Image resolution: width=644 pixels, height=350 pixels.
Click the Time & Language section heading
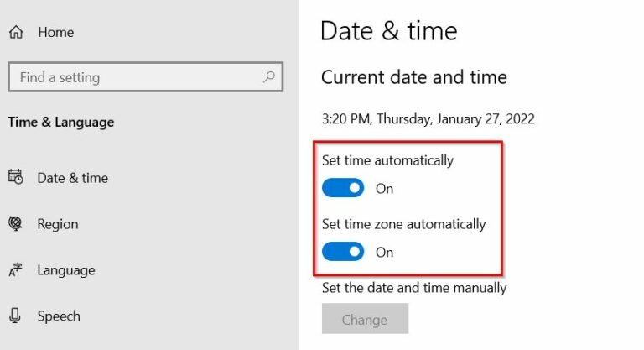(60, 123)
